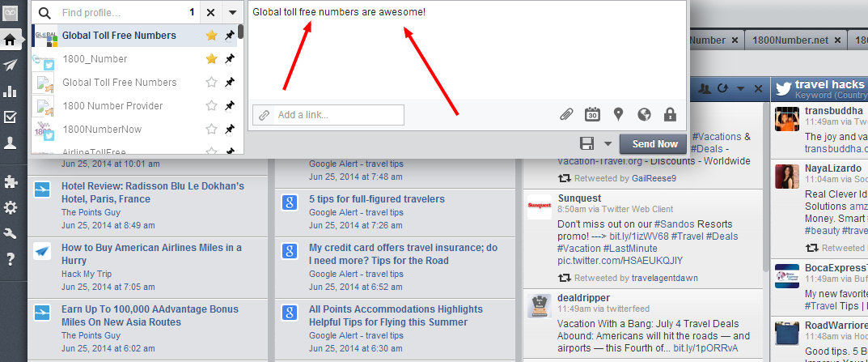Image resolution: width=868 pixels, height=362 pixels.
Task: Open the Analytics bar chart icon
Action: click(x=10, y=91)
